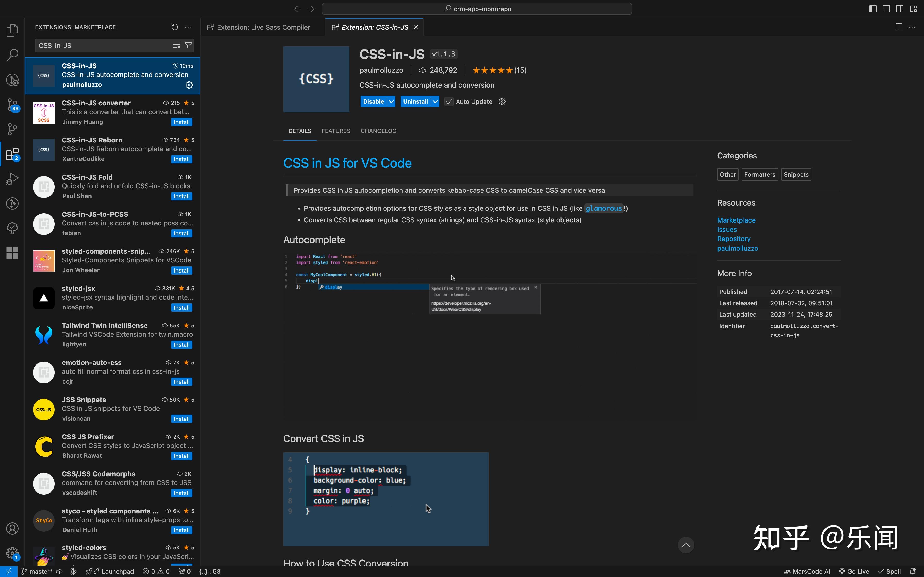The image size is (924, 577).
Task: Open the Disable dropdown arrow
Action: (x=391, y=101)
